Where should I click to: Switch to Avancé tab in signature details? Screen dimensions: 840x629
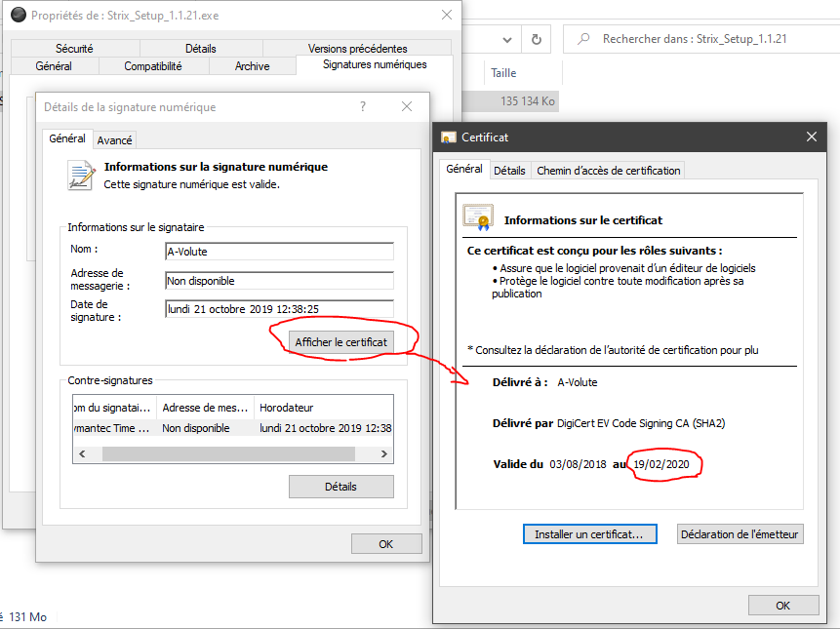(x=114, y=140)
